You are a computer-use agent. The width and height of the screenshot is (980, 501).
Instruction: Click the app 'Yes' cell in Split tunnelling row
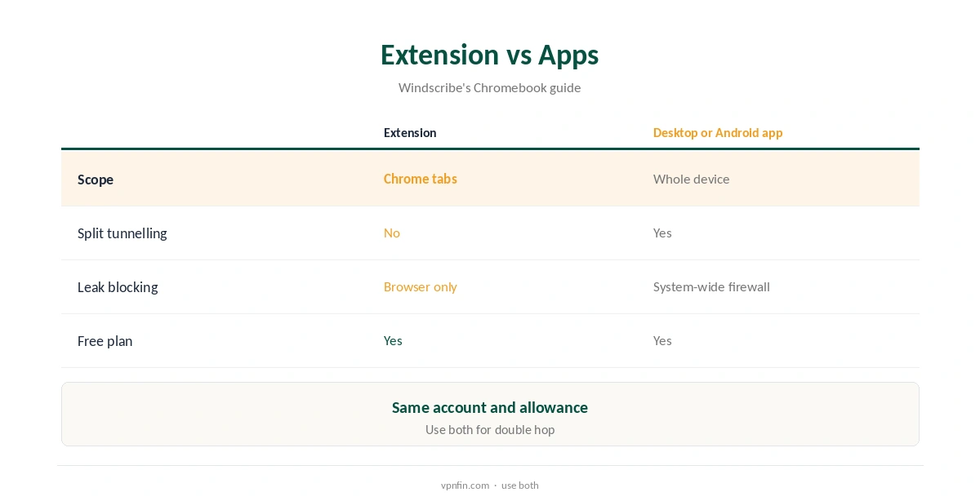tap(662, 233)
